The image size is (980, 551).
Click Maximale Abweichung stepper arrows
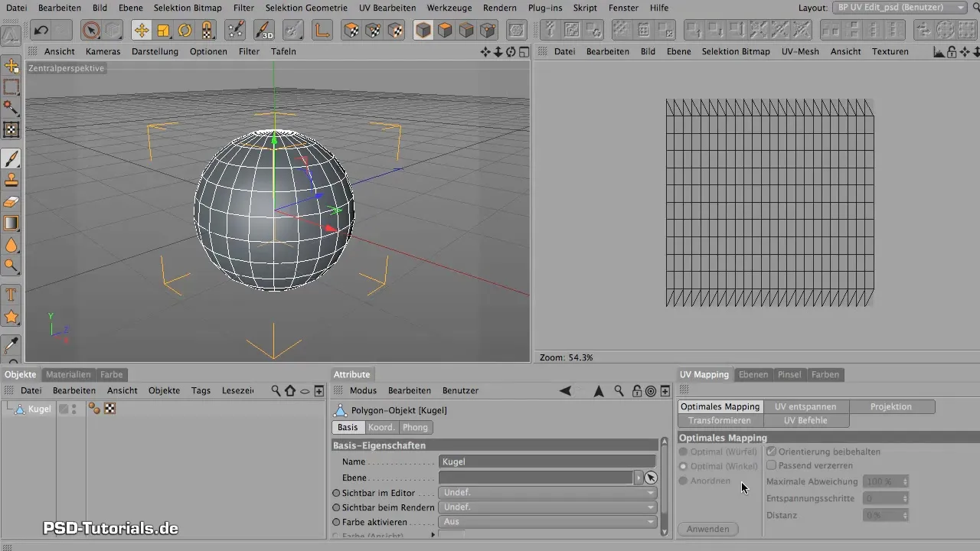click(x=905, y=481)
